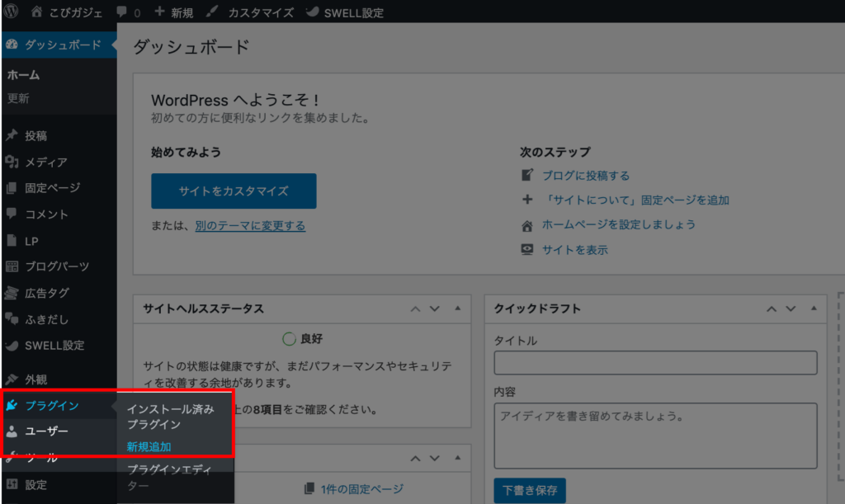Click the page icon beside LP
The width and height of the screenshot is (845, 504).
pos(12,240)
